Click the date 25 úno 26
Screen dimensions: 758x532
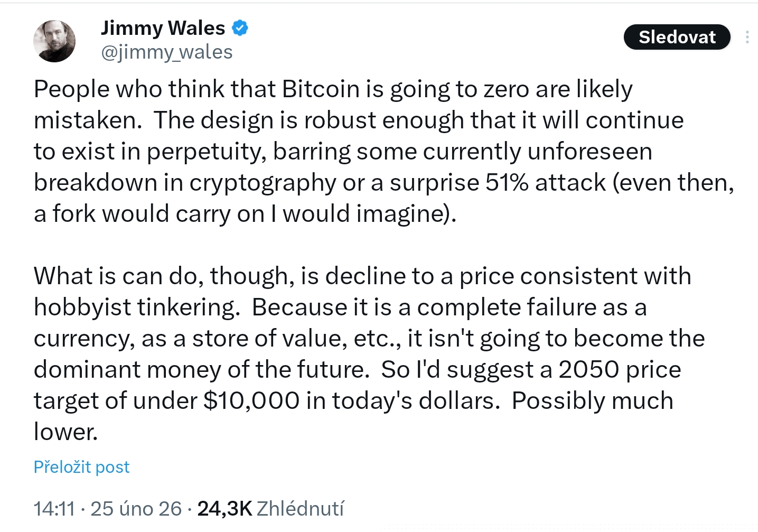[136, 509]
